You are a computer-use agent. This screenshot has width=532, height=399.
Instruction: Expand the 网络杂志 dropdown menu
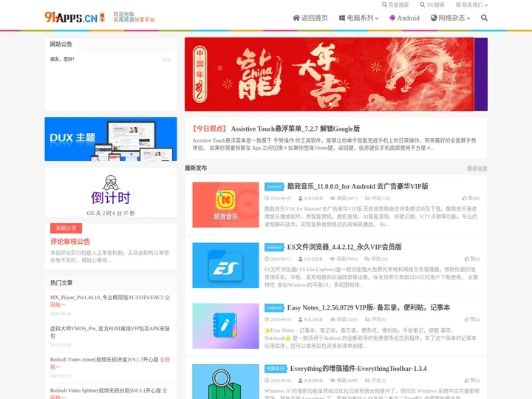point(450,18)
